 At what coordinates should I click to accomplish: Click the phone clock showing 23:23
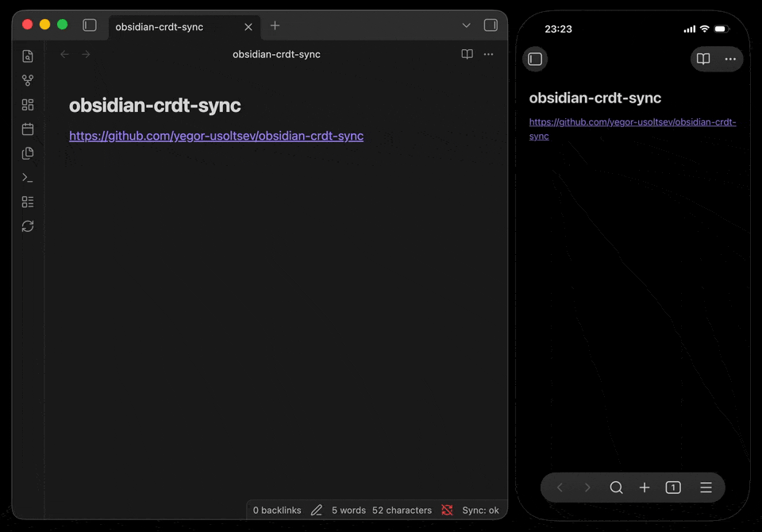[558, 29]
